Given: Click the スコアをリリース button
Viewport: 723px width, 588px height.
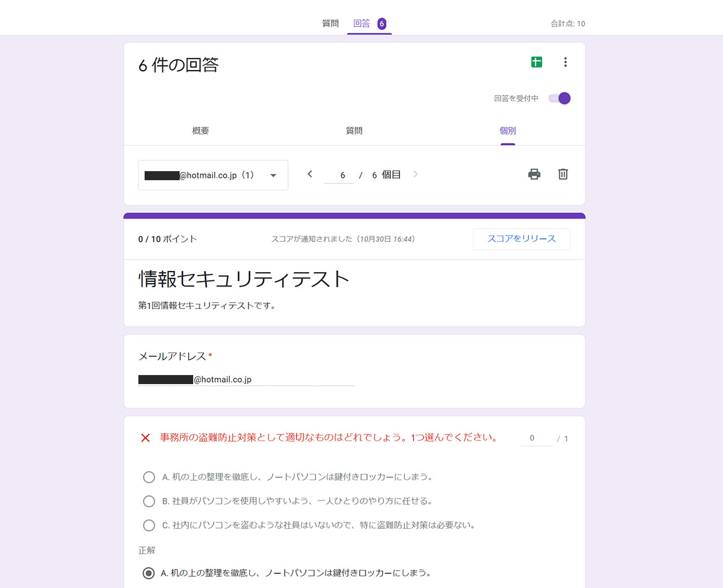Looking at the screenshot, I should coord(521,239).
